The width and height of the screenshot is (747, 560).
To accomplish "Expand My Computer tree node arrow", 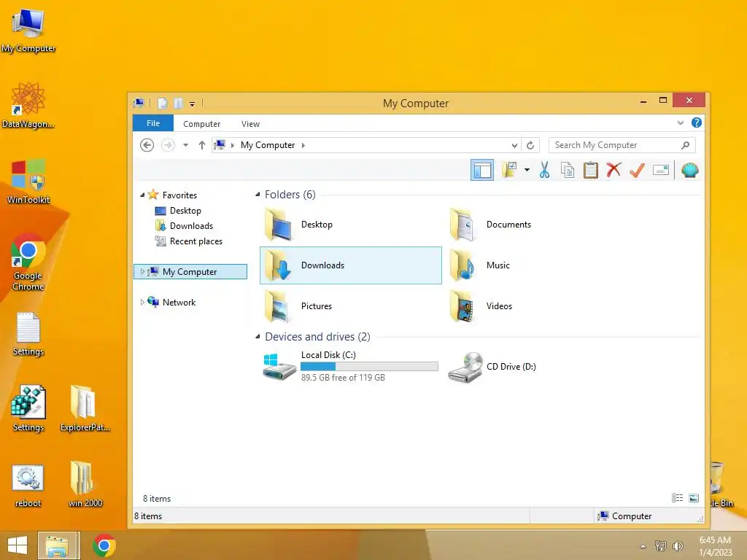I will pyautogui.click(x=142, y=271).
